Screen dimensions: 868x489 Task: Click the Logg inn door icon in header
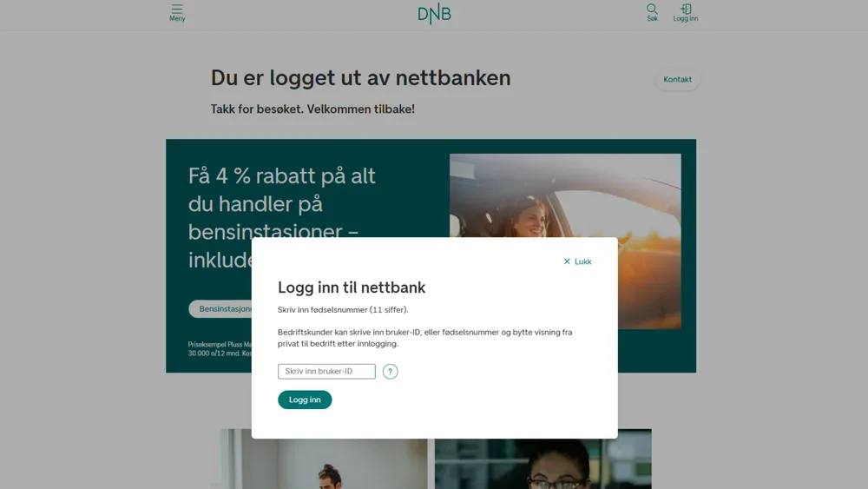686,9
